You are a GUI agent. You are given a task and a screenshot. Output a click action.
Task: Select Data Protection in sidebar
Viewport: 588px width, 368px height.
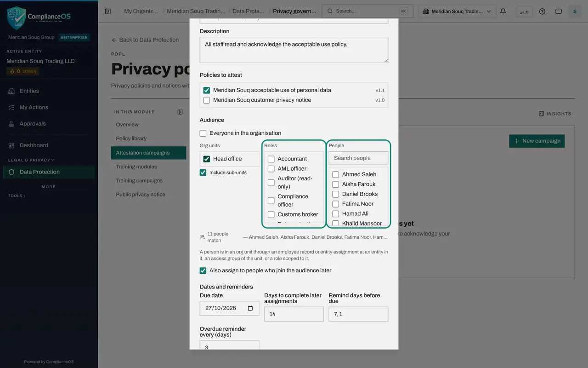[49, 172]
